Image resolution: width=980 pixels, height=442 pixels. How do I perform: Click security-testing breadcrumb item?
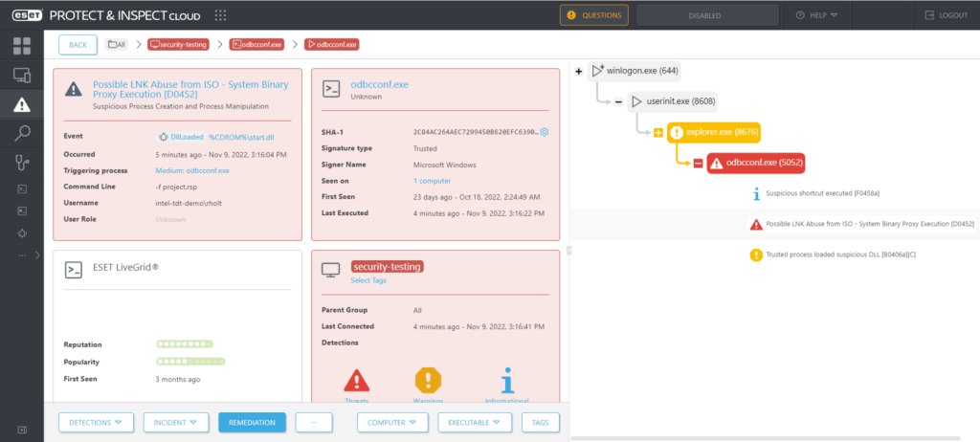(x=178, y=44)
